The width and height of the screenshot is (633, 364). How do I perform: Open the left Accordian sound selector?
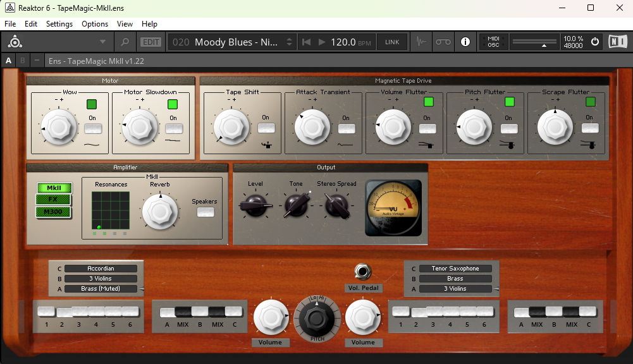pyautogui.click(x=101, y=269)
